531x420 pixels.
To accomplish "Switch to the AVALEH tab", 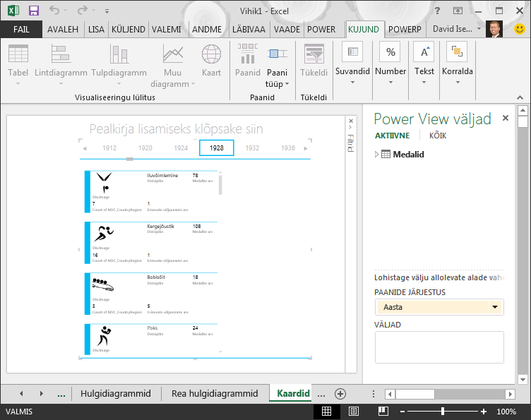I will (x=63, y=30).
